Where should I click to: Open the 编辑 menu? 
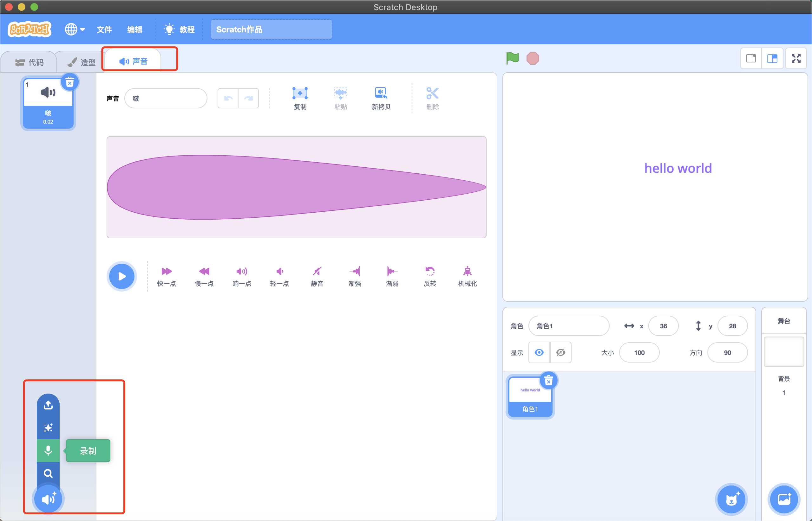click(x=135, y=29)
